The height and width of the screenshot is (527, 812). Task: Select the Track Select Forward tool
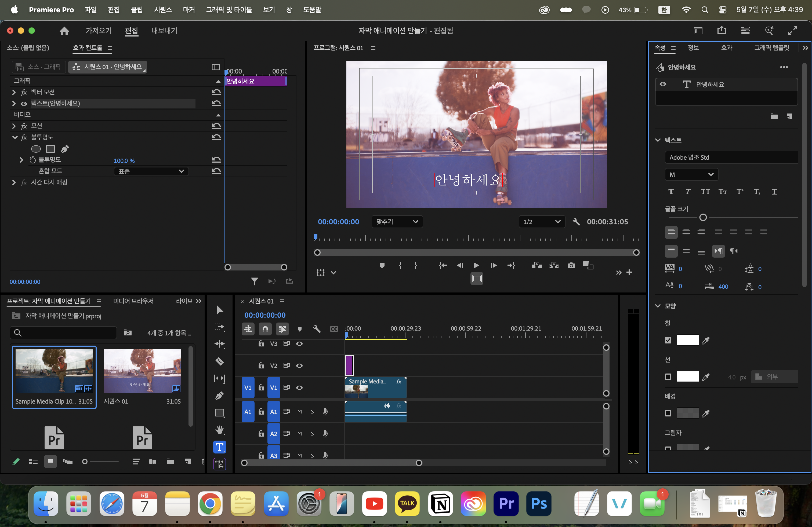[x=220, y=327]
